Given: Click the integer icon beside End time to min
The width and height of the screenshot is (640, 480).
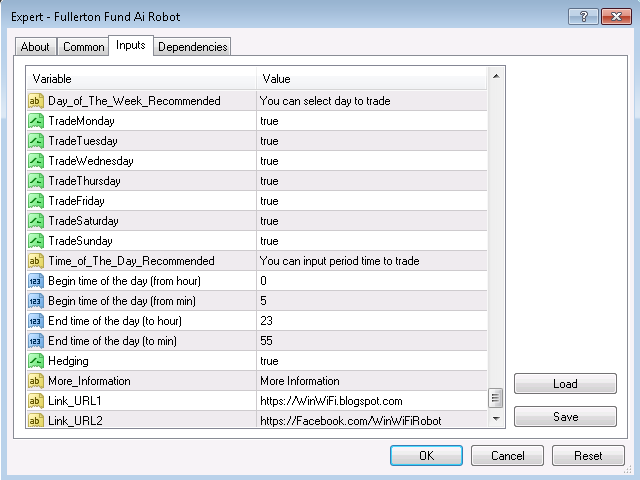Looking at the screenshot, I should (36, 341).
